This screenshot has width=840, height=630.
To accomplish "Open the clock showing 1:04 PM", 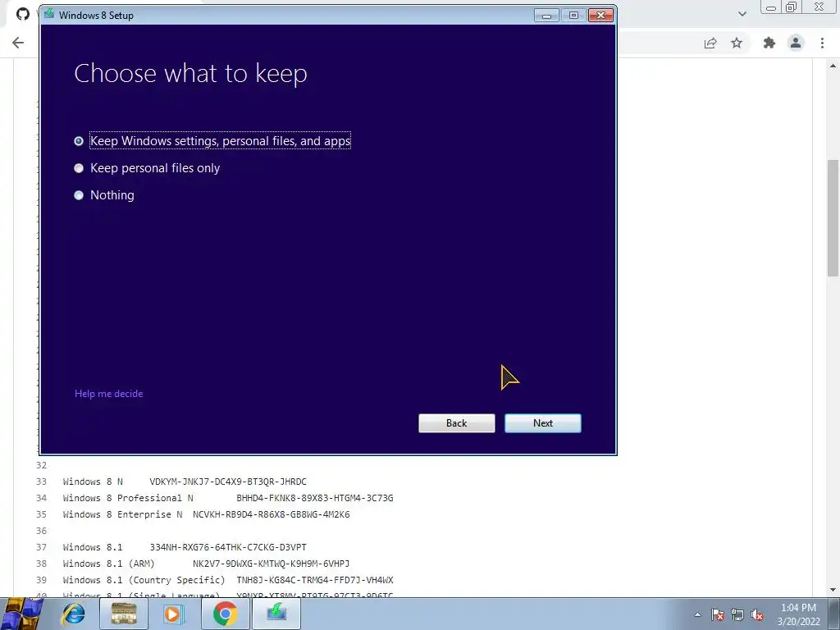I will 798,614.
